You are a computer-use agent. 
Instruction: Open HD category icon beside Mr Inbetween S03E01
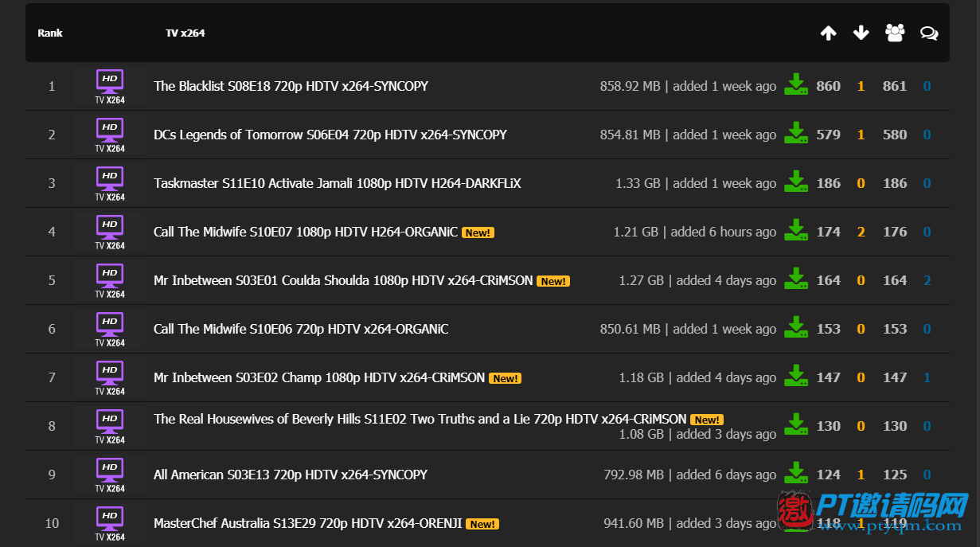(x=110, y=280)
